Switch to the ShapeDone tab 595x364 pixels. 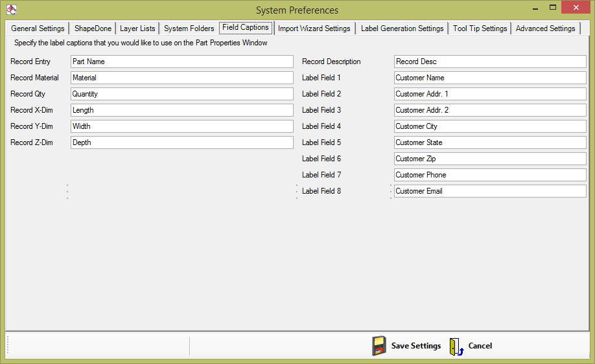coord(93,28)
